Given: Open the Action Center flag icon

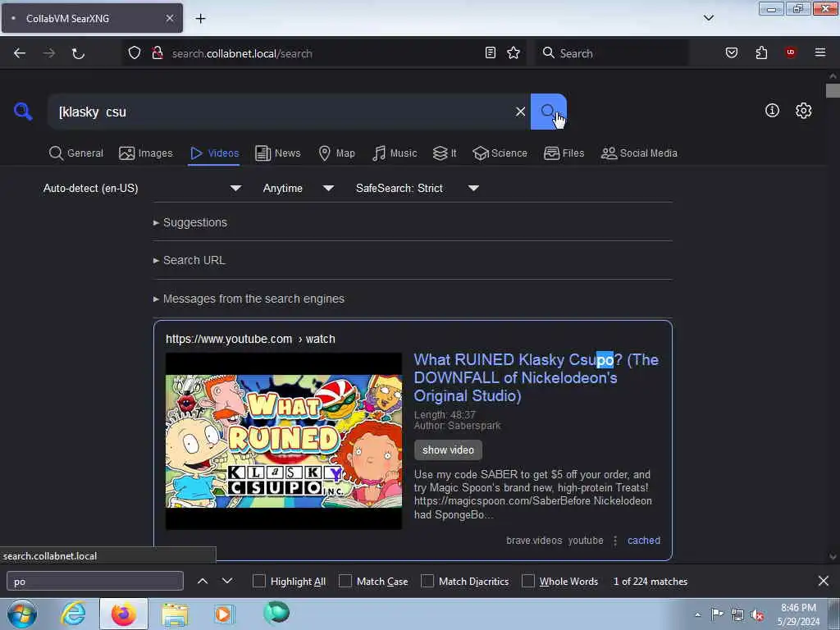Looking at the screenshot, I should (717, 614).
